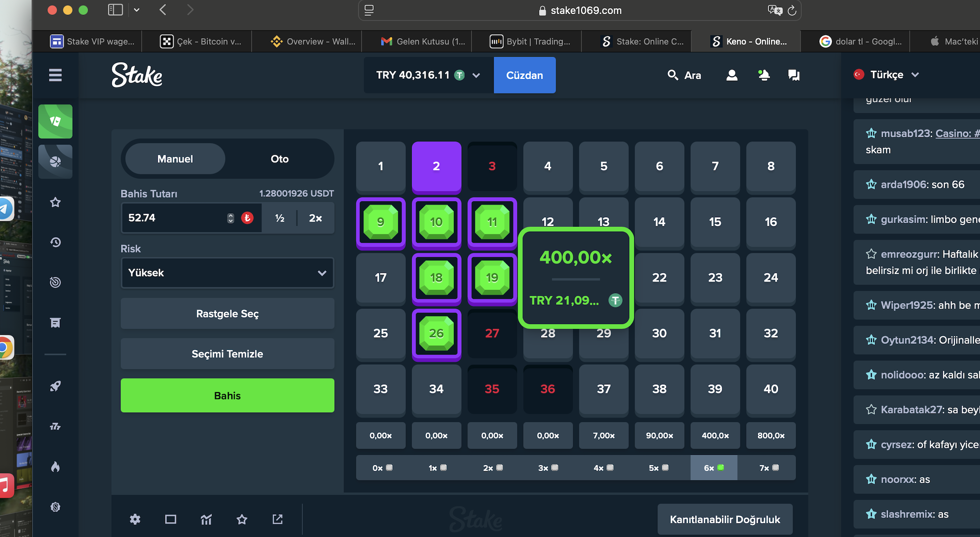
Task: Open the Sports basketball icon in sidebar
Action: 55,161
